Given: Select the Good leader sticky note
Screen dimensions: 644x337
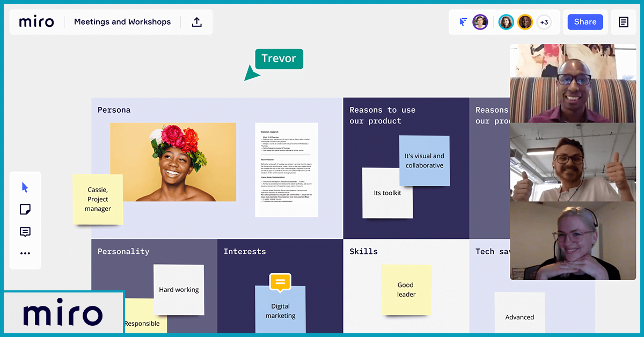Looking at the screenshot, I should pos(406,290).
